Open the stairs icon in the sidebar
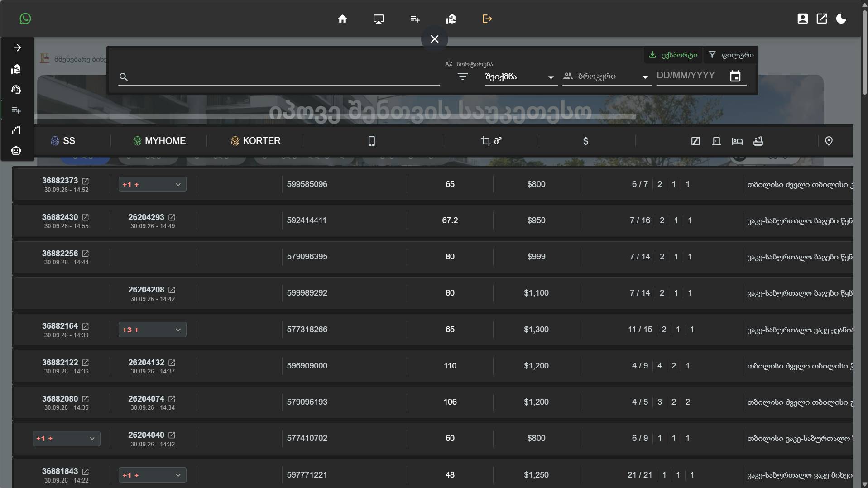Image resolution: width=868 pixels, height=488 pixels. pos(16,130)
